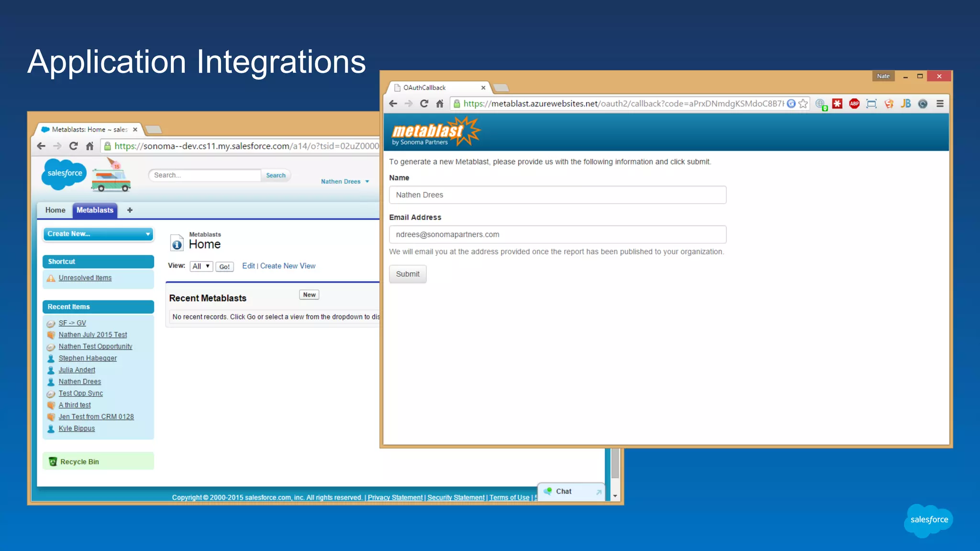Image resolution: width=980 pixels, height=551 pixels.
Task: Click forward arrow in OAuthCallback browser window
Action: coord(408,104)
